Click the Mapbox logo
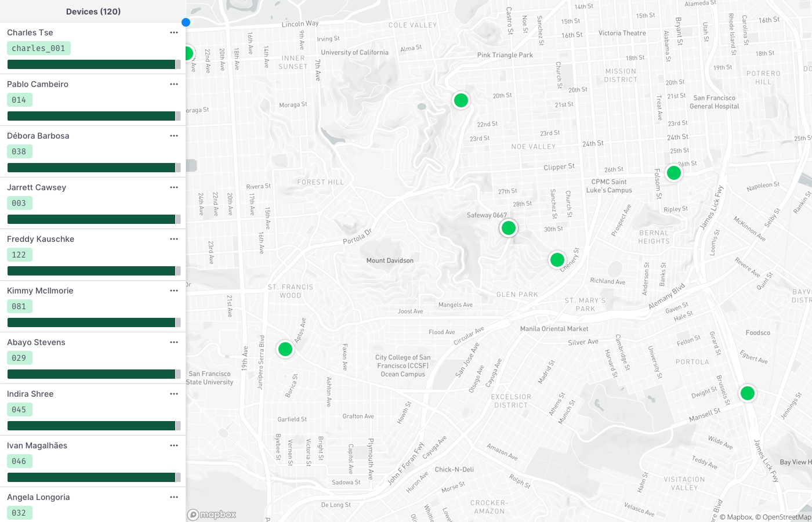 [x=212, y=514]
